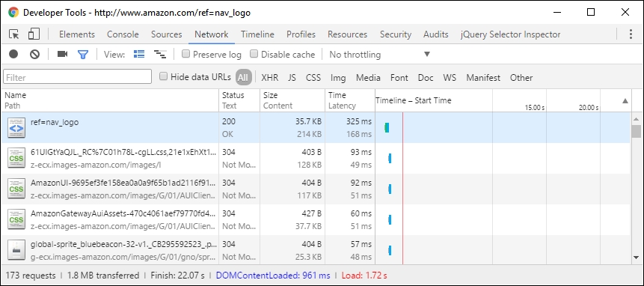
Task: Focus the Filter text field
Action: click(78, 77)
